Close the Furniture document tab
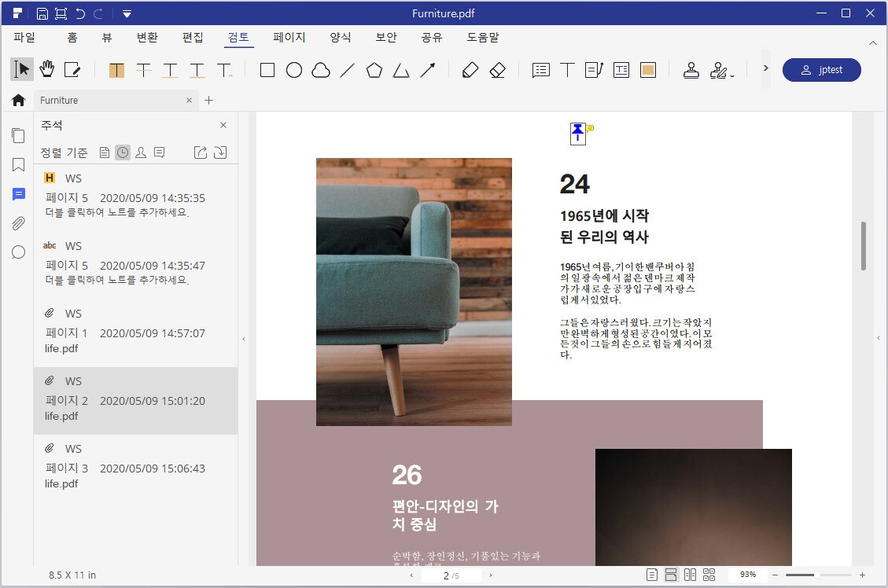The image size is (888, 588). click(x=189, y=100)
